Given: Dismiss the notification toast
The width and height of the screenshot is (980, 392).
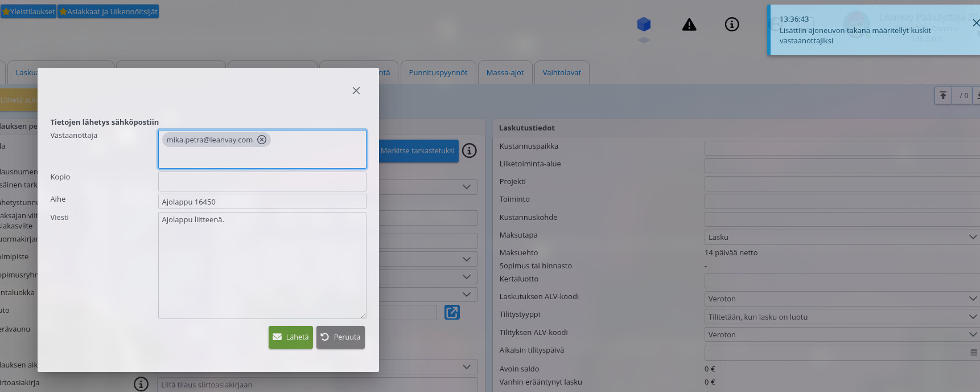Looking at the screenshot, I should pyautogui.click(x=975, y=23).
